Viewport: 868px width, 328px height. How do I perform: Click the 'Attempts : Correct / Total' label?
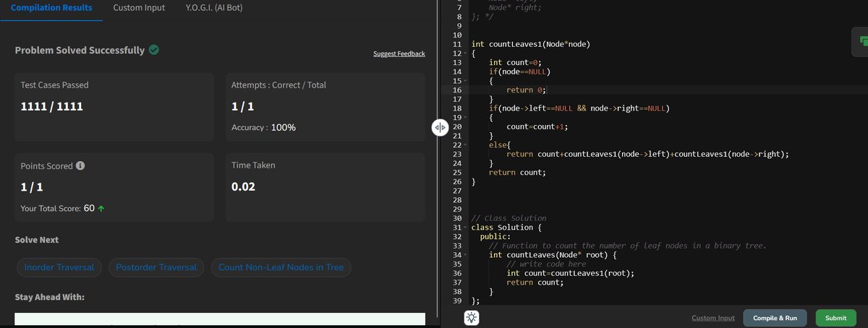pyautogui.click(x=278, y=85)
